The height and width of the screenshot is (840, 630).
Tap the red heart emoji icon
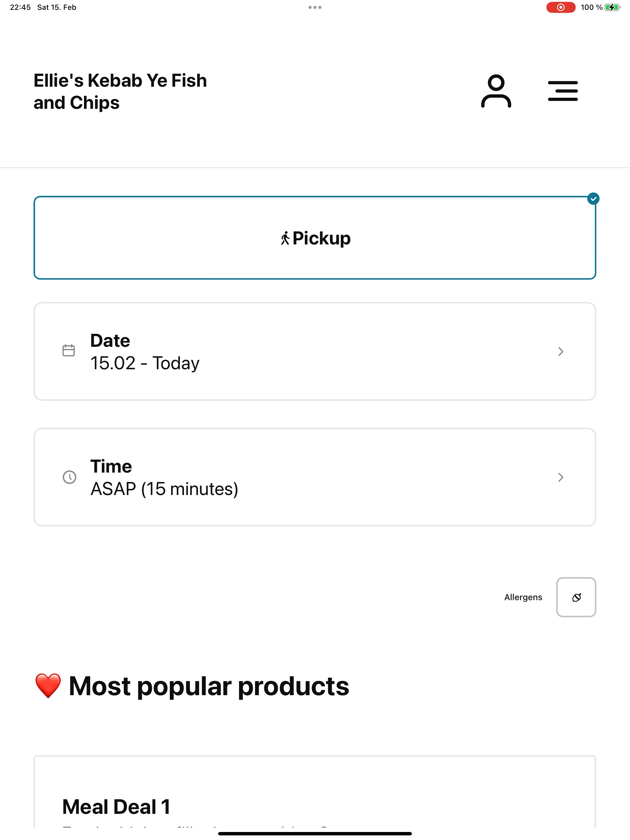(x=48, y=686)
